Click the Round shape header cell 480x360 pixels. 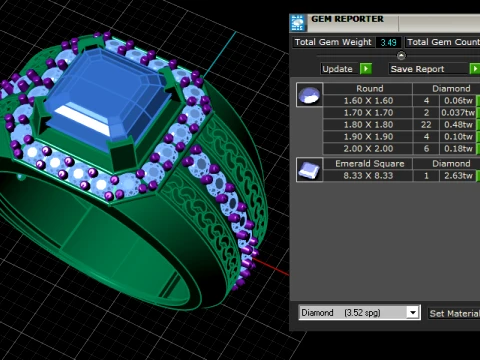[x=369, y=89]
